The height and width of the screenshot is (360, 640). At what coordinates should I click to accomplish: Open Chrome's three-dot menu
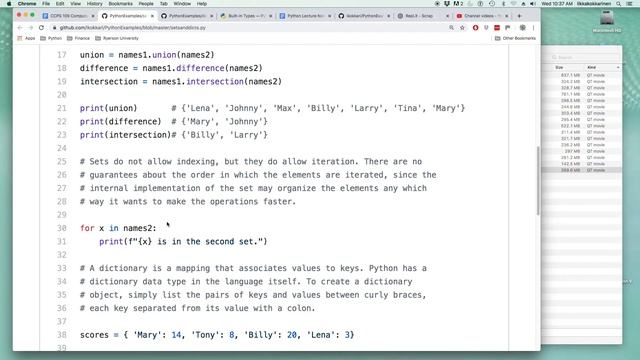[x=533, y=28]
